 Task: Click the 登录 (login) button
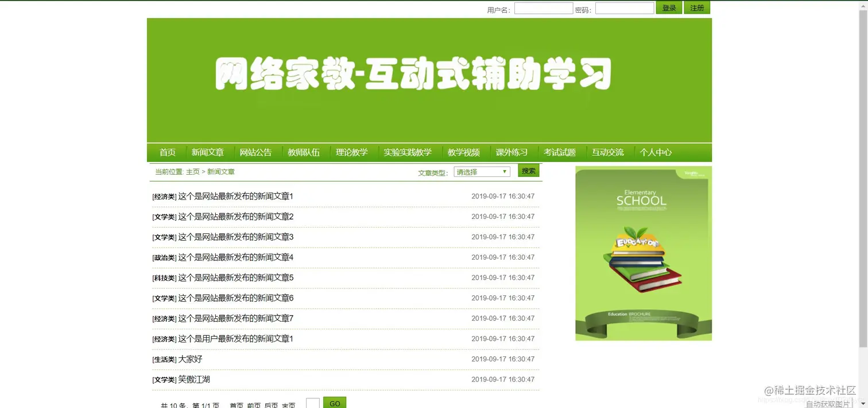668,7
